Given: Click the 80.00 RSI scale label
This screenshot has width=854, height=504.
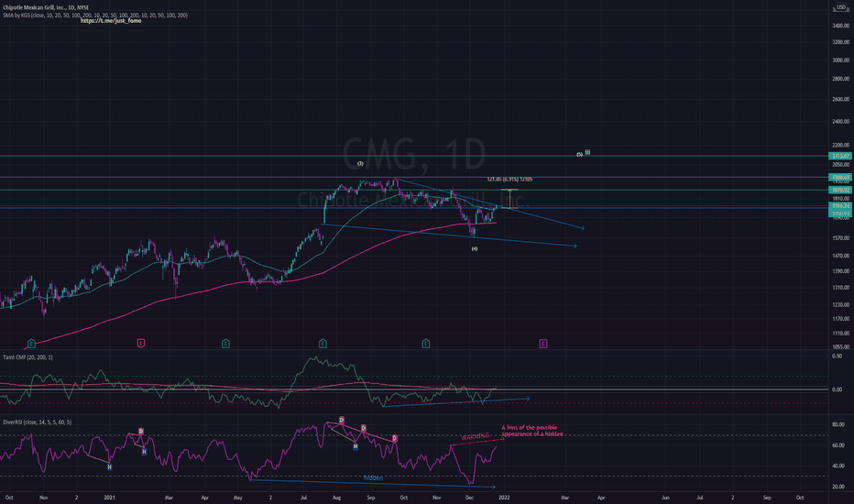Looking at the screenshot, I should click(838, 424).
